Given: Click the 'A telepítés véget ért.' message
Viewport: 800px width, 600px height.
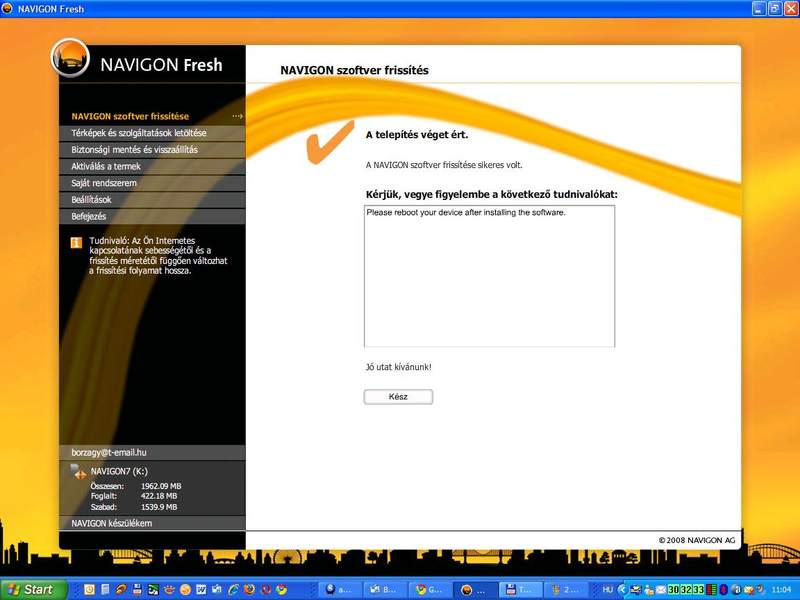Looking at the screenshot, I should pyautogui.click(x=416, y=135).
